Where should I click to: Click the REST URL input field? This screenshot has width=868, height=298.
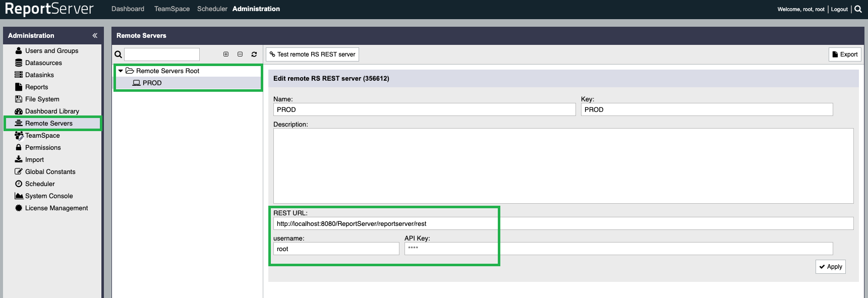[x=563, y=223]
